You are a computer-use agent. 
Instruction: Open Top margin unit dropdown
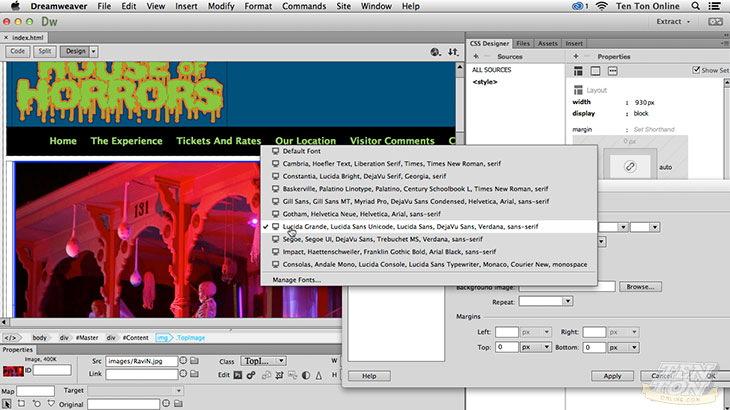536,347
